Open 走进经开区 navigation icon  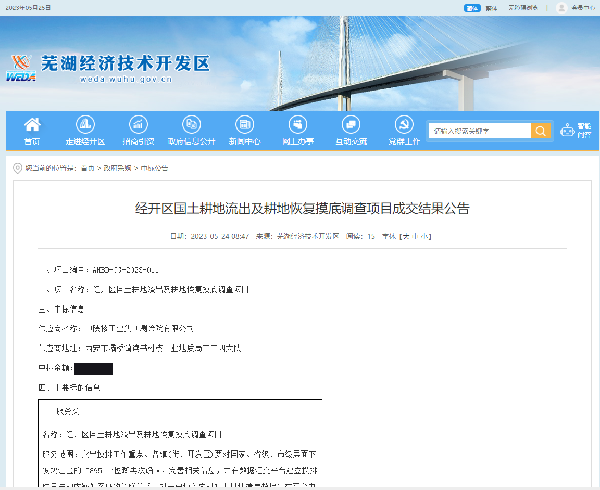85,125
